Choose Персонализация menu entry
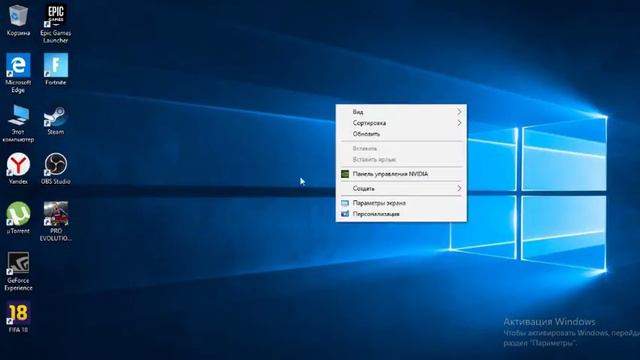 [401, 214]
